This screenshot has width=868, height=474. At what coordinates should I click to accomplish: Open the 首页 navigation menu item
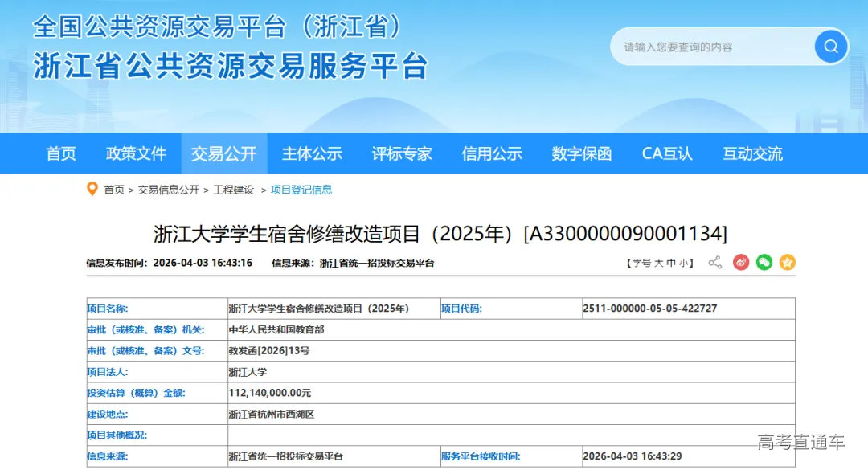61,153
